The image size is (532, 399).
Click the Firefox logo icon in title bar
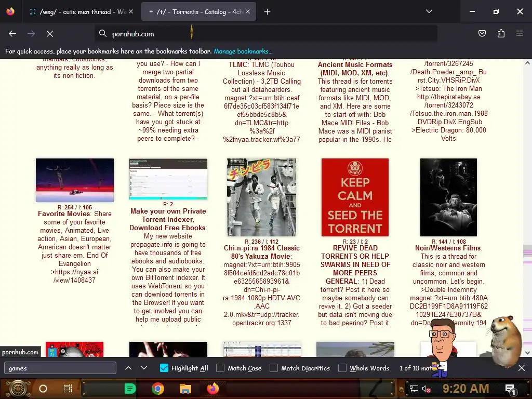click(x=10, y=11)
